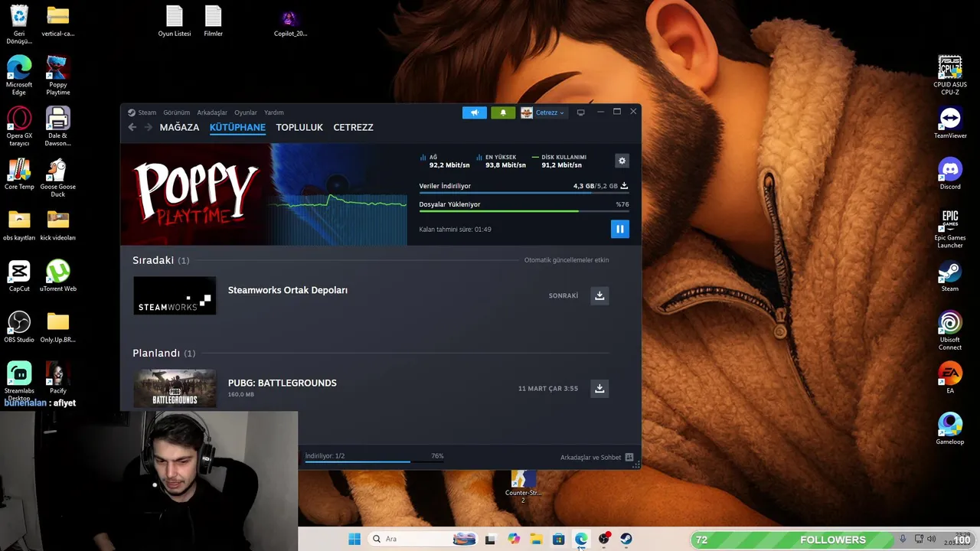
Task: Download Steamworks Ortak Depoları now
Action: click(599, 295)
